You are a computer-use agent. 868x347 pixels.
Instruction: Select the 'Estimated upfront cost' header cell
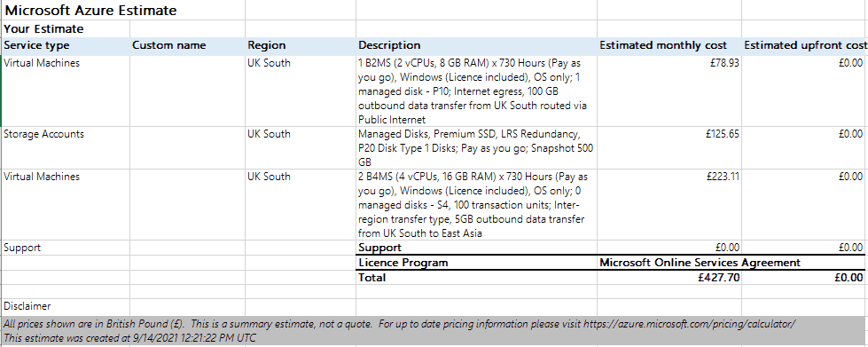coord(805,46)
